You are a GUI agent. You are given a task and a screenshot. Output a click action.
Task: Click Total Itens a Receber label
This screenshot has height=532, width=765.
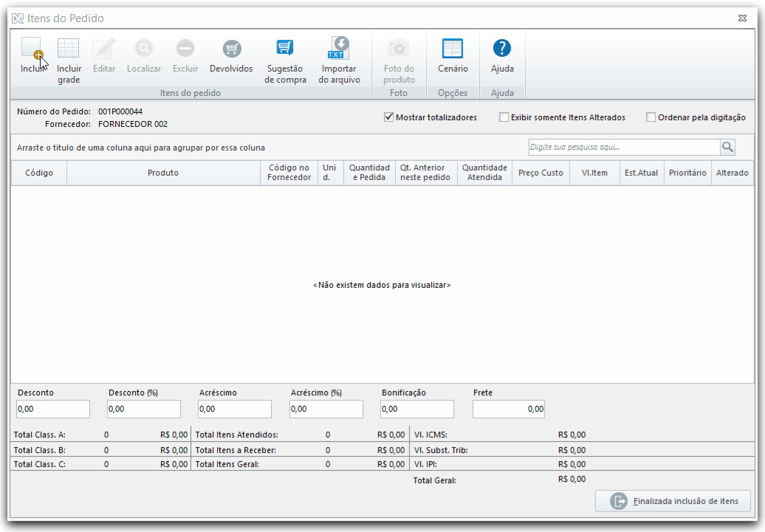(236, 450)
